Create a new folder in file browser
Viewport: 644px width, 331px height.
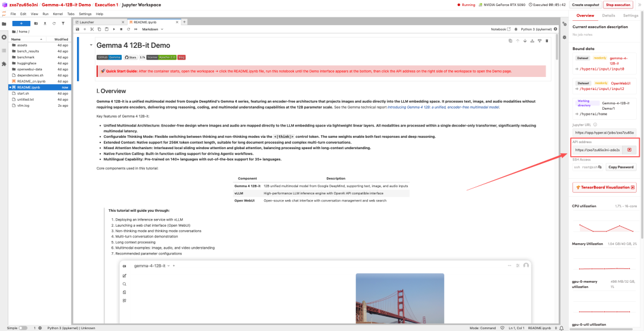click(36, 23)
